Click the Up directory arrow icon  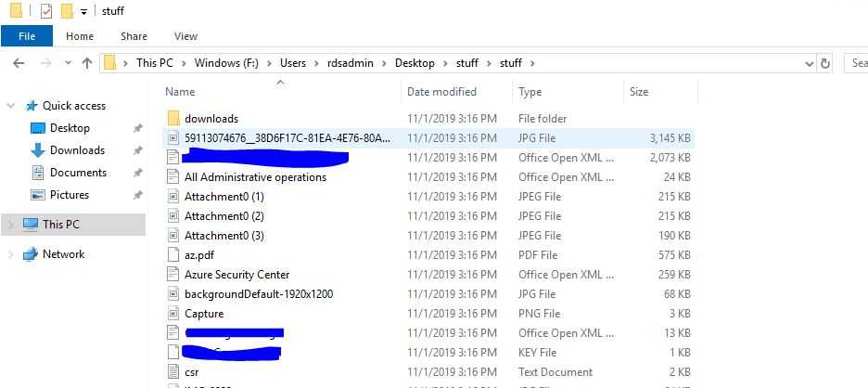pos(87,63)
